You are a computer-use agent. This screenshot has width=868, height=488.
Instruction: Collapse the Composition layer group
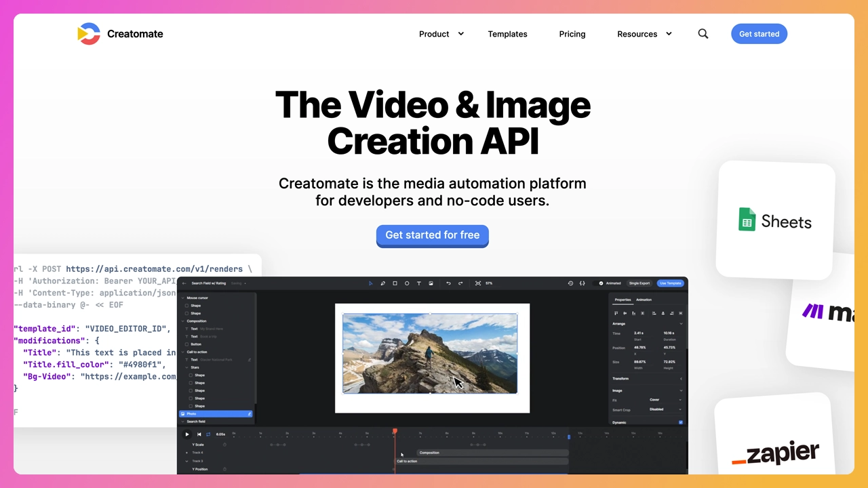182,321
